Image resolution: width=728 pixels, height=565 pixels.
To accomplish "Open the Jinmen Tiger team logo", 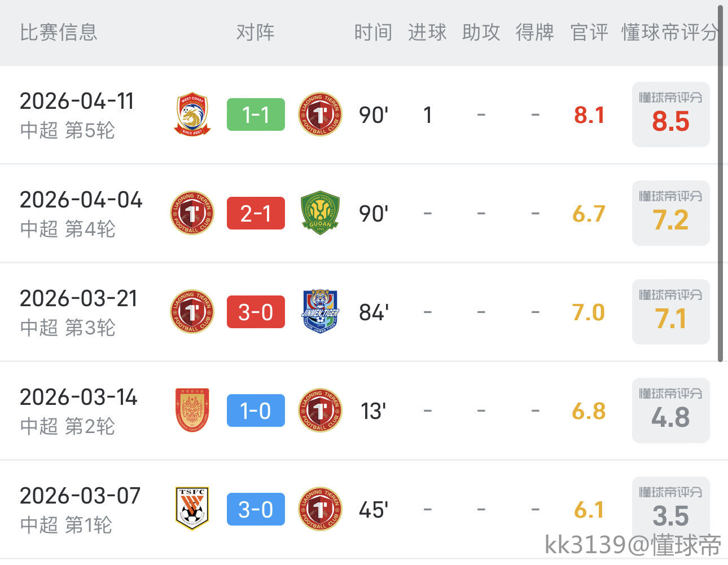I will click(320, 312).
